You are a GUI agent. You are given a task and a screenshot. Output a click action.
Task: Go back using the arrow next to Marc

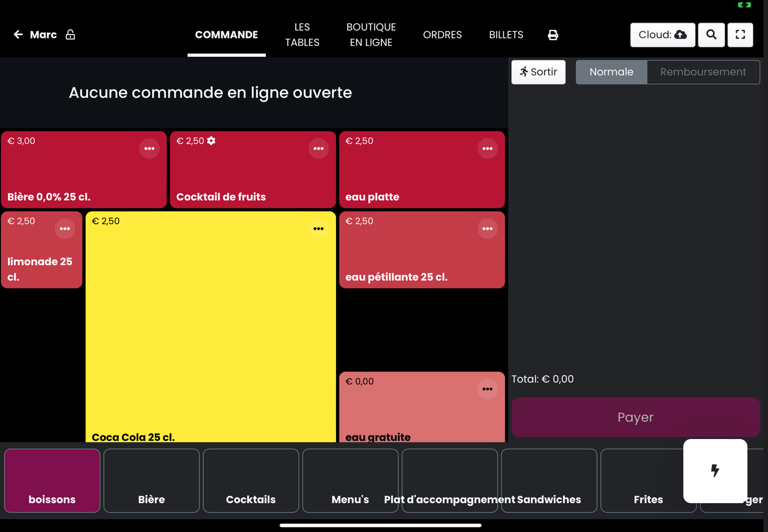[x=18, y=35]
